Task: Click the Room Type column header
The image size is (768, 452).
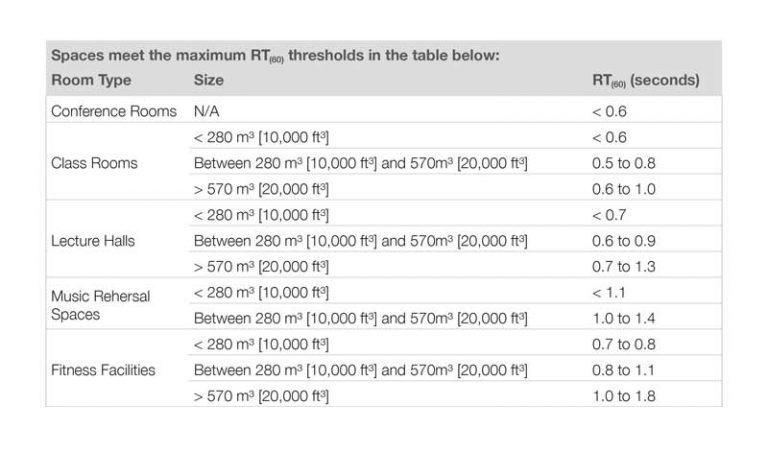Action: point(91,80)
